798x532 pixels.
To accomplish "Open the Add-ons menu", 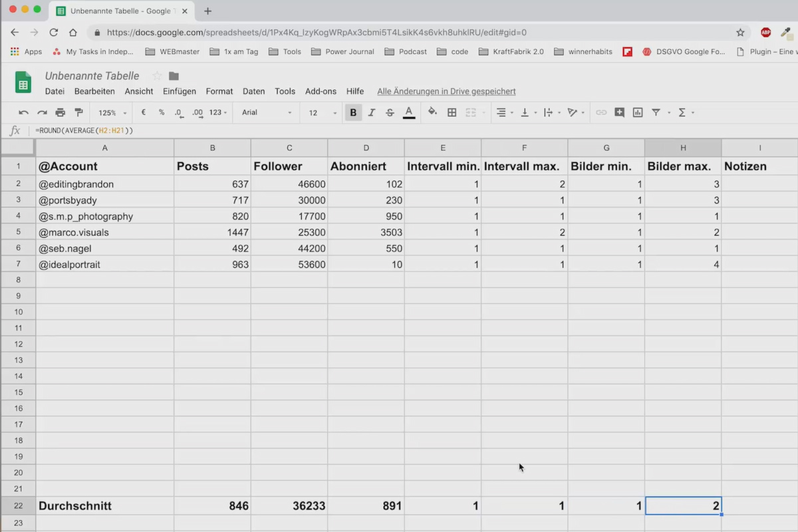I will (321, 91).
